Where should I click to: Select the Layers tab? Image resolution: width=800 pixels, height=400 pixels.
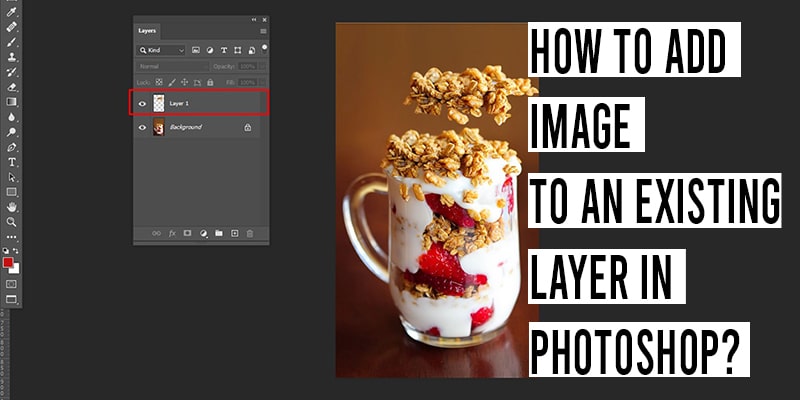point(147,31)
